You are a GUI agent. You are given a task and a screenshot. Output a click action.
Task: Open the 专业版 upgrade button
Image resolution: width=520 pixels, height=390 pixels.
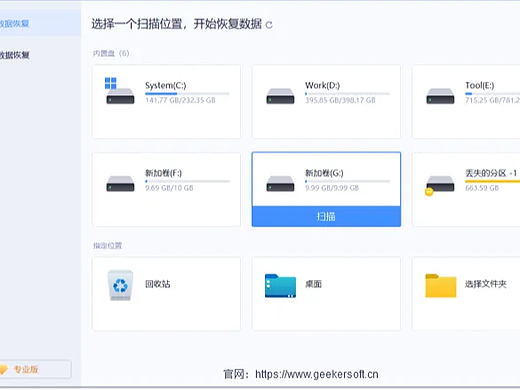(x=35, y=369)
